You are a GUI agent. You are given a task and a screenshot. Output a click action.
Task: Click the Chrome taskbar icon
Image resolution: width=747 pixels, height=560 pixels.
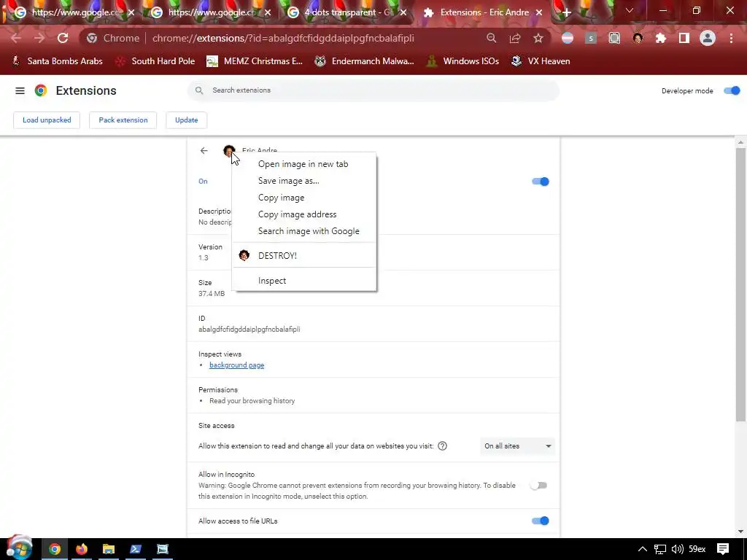tap(54, 549)
